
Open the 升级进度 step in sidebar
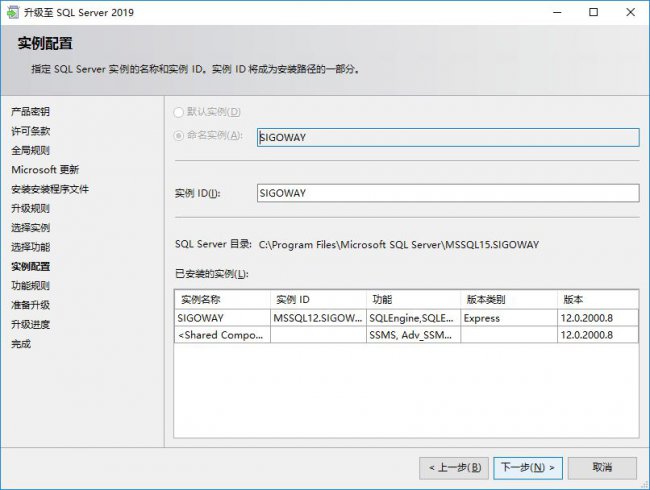tap(31, 325)
